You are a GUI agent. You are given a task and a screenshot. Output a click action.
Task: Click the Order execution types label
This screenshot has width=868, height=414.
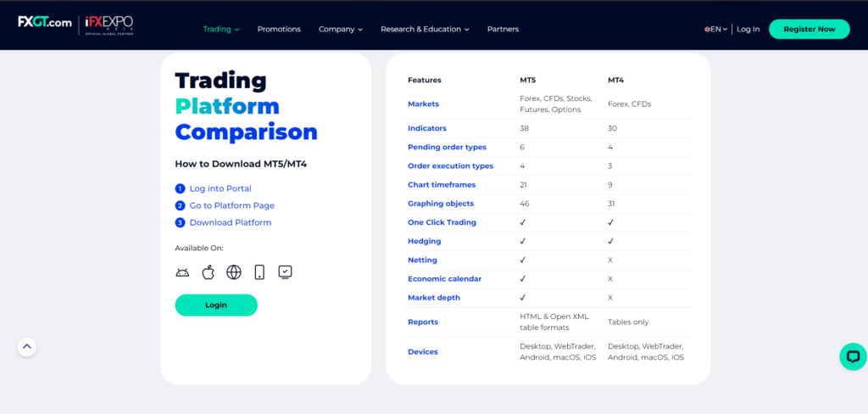(x=450, y=166)
